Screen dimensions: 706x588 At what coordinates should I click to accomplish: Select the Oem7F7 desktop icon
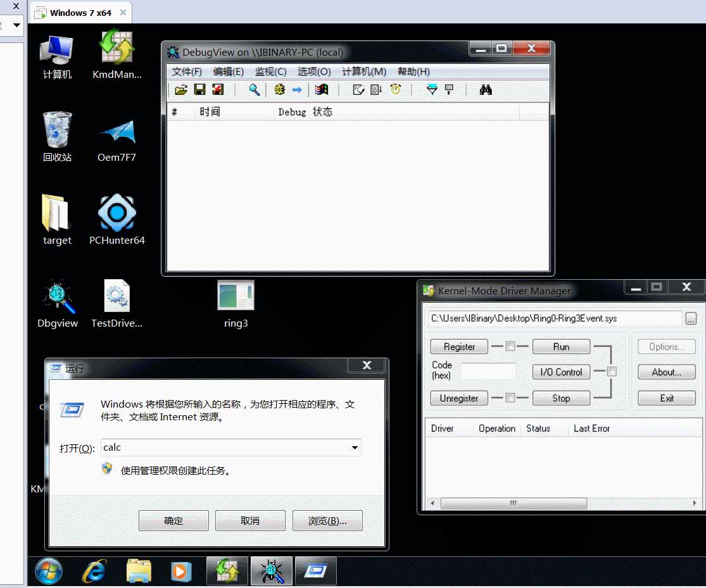pyautogui.click(x=117, y=140)
